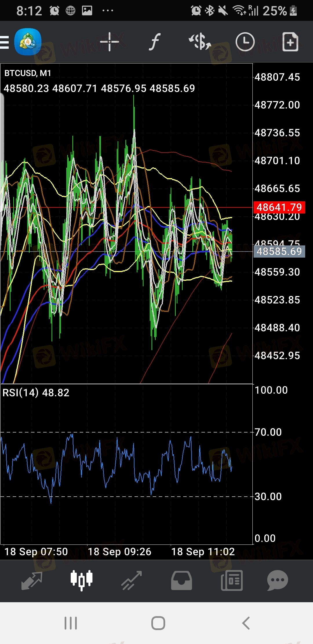
Task: Open the indicators function list
Action: (x=155, y=42)
